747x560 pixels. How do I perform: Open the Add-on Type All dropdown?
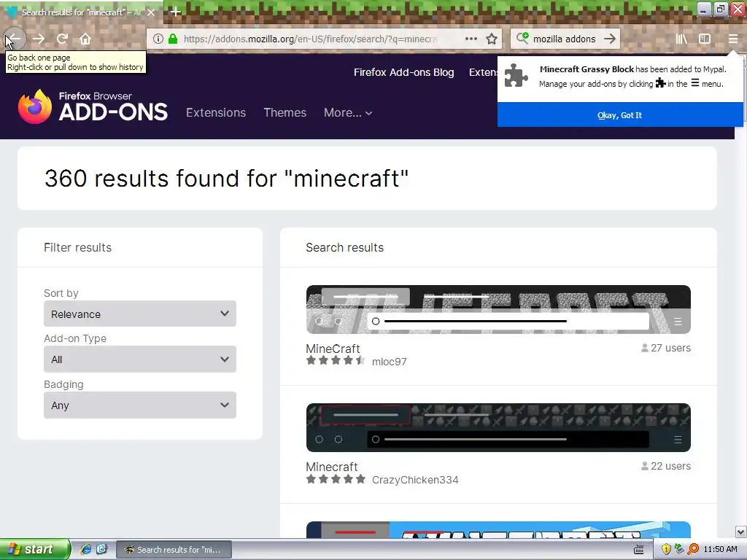point(140,359)
